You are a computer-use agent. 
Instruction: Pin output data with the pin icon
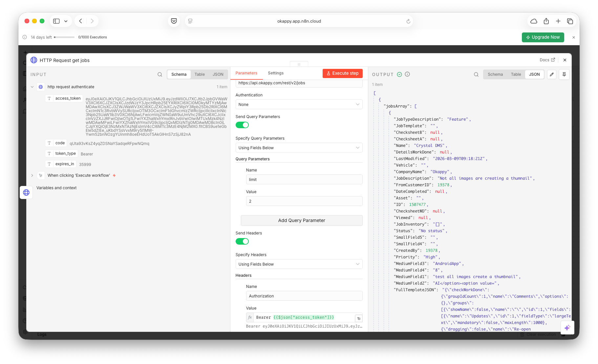(564, 74)
